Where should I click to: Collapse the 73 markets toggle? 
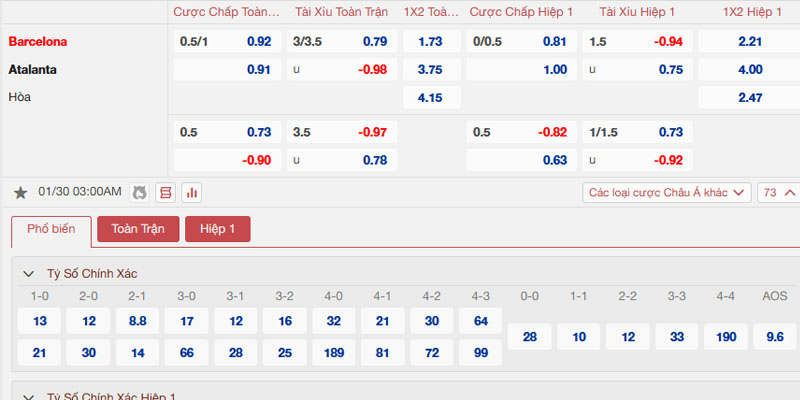tap(779, 192)
